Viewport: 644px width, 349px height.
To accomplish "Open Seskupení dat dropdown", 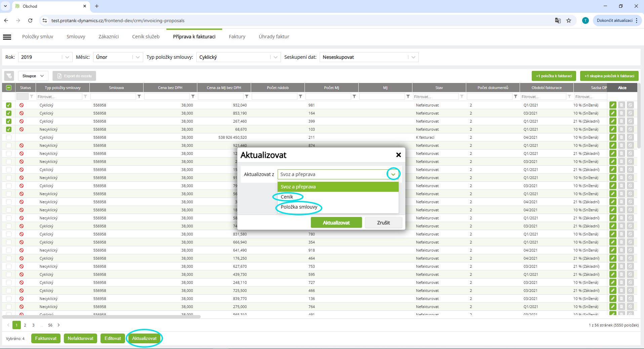I will coord(369,57).
